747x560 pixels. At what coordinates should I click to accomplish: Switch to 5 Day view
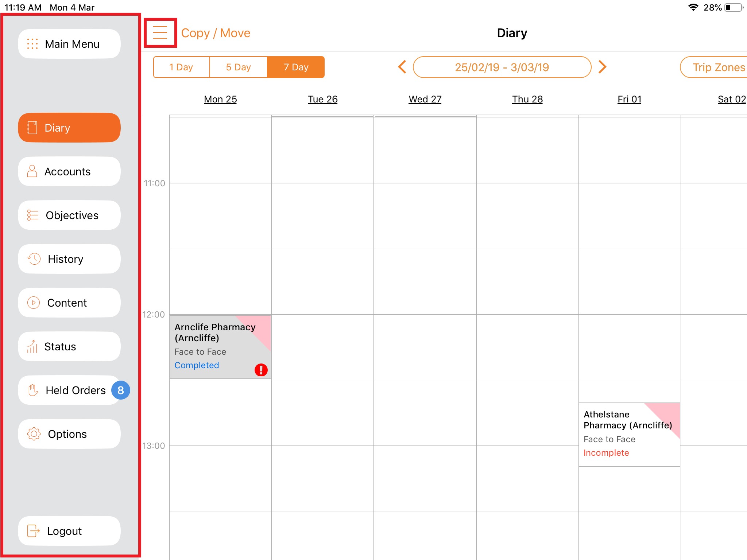point(238,67)
